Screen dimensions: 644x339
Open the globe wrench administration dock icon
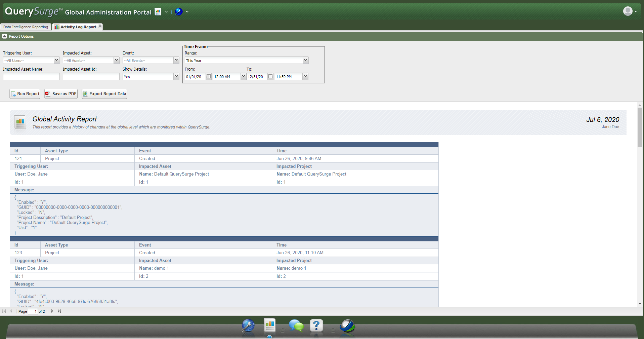click(x=248, y=326)
